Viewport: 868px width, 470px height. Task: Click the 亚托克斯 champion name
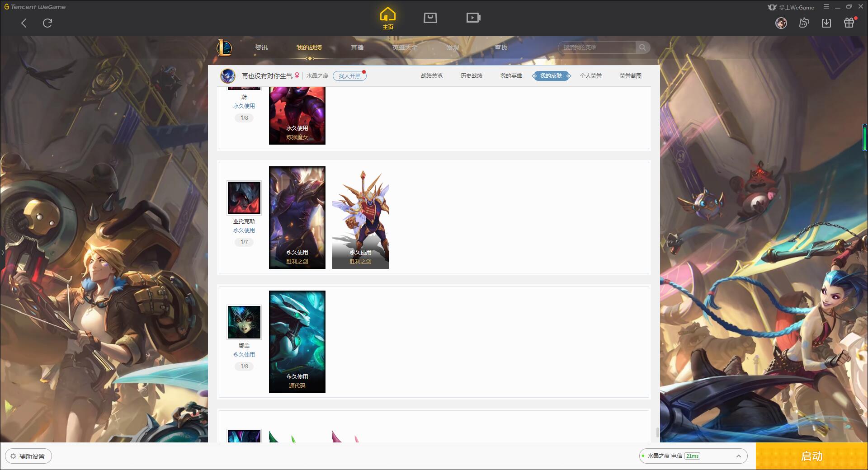[x=244, y=221]
